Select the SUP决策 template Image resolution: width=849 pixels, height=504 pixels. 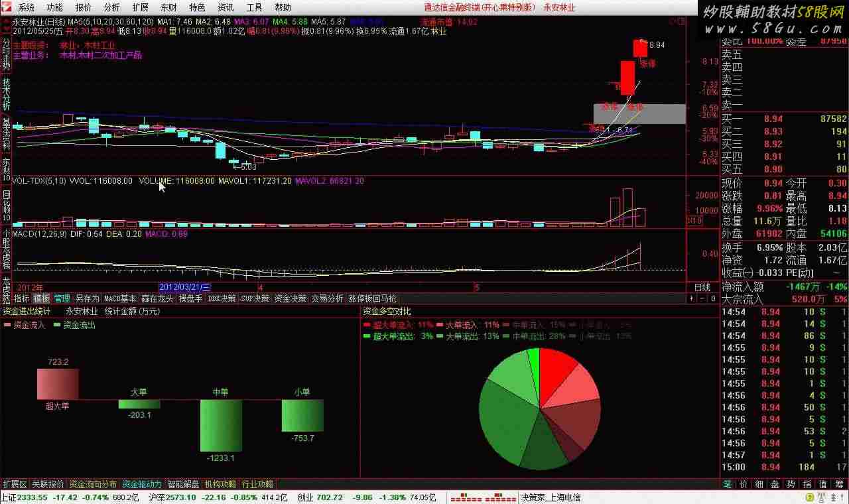255,298
